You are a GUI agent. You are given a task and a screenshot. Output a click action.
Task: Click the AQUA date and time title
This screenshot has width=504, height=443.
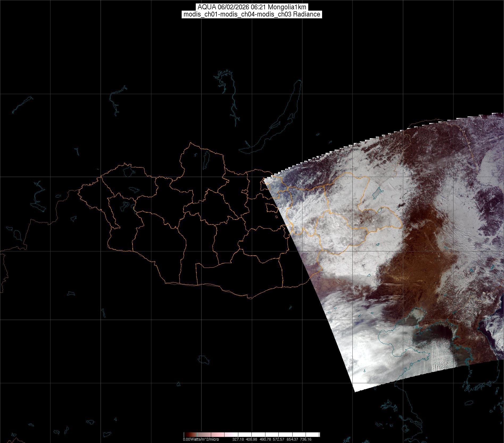252,7
